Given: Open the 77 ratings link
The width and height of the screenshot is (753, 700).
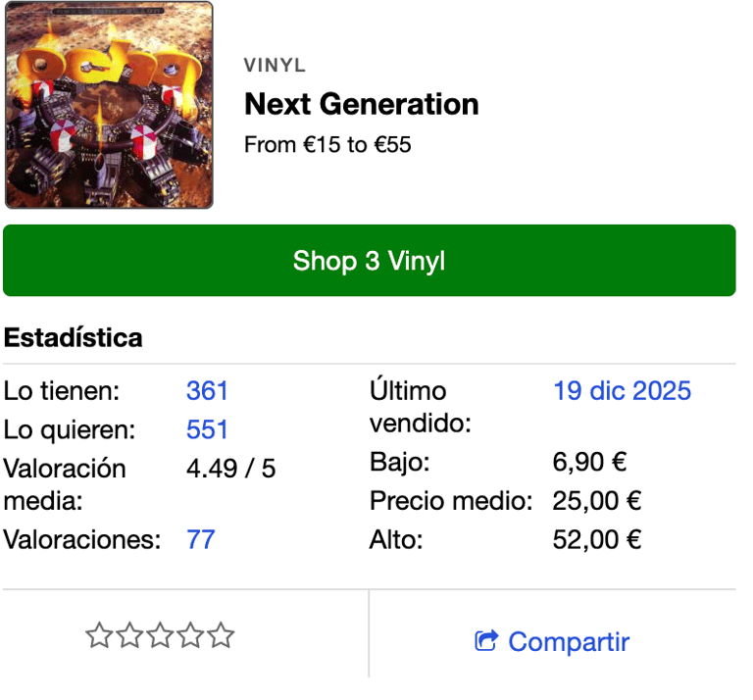Looking at the screenshot, I should coord(200,539).
